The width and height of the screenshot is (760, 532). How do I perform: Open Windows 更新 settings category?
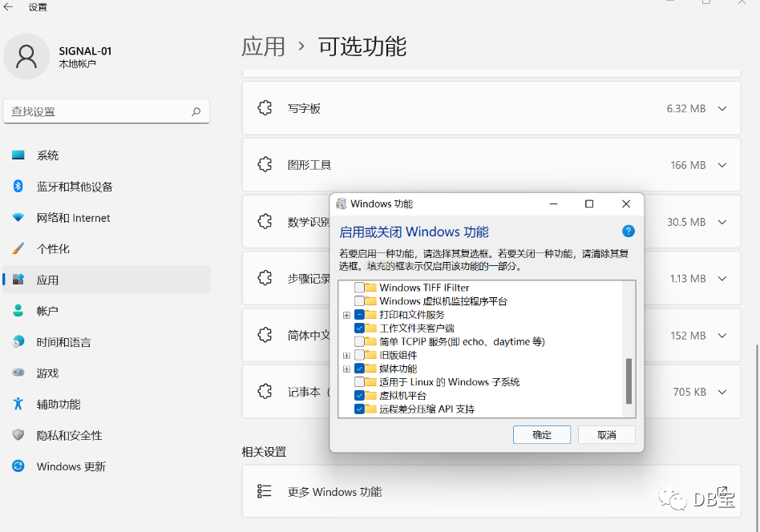107,466
